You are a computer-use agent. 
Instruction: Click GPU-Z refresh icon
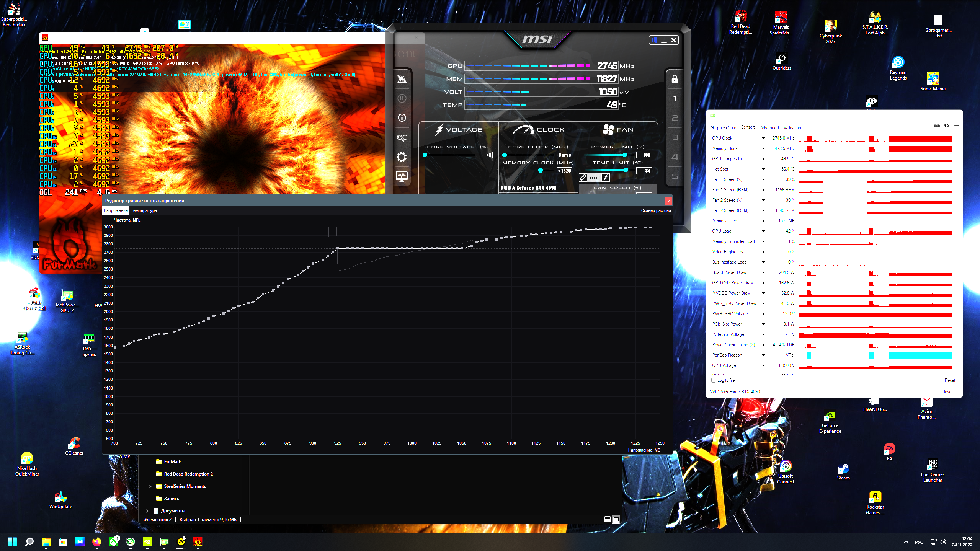946,126
